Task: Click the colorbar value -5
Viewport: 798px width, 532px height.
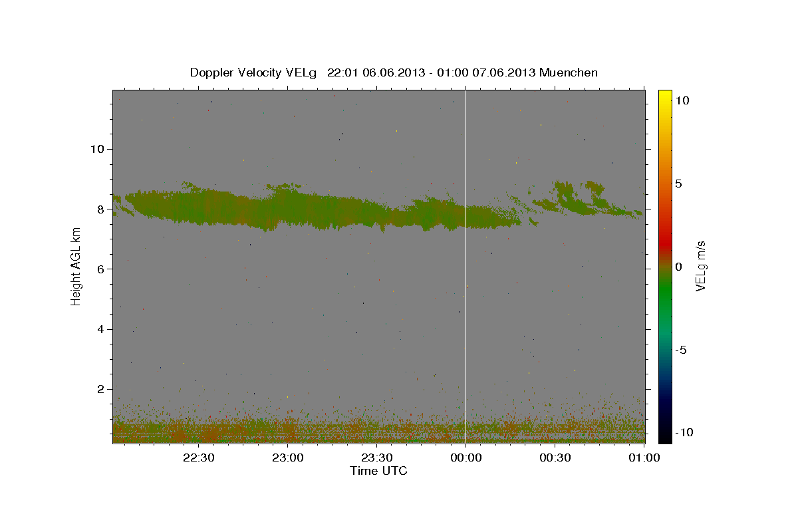Action: (x=681, y=350)
